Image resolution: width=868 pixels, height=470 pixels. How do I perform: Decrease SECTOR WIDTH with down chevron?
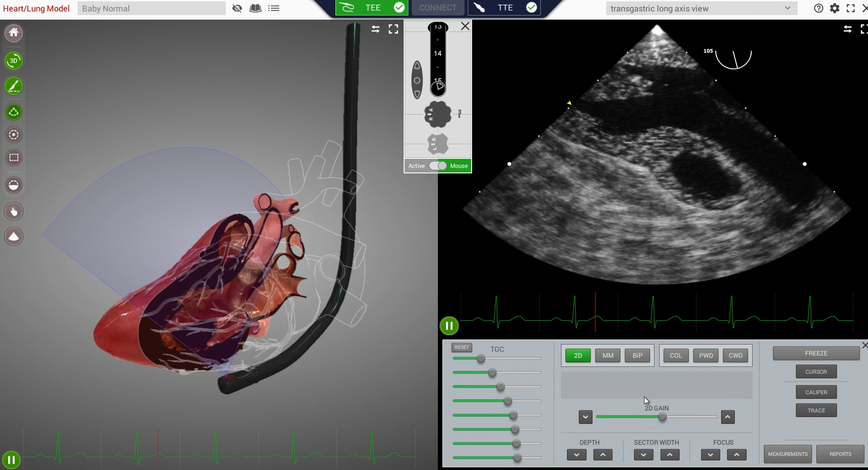pyautogui.click(x=644, y=455)
